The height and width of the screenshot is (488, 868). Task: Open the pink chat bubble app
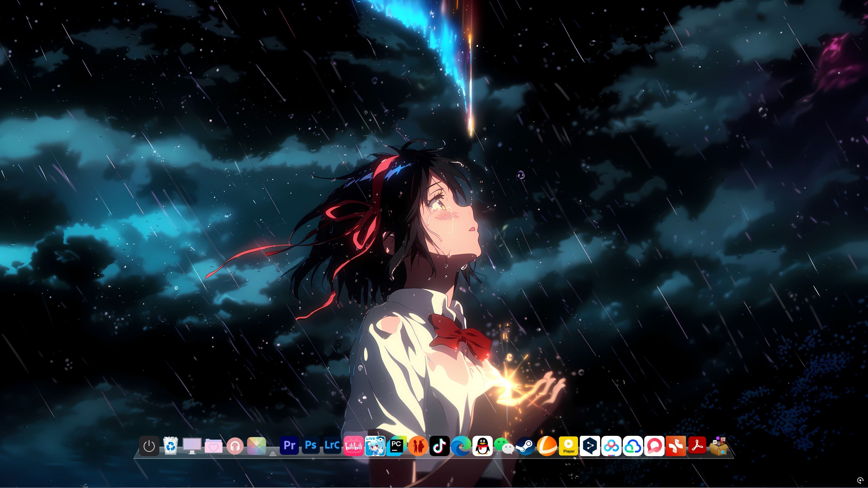(x=654, y=446)
